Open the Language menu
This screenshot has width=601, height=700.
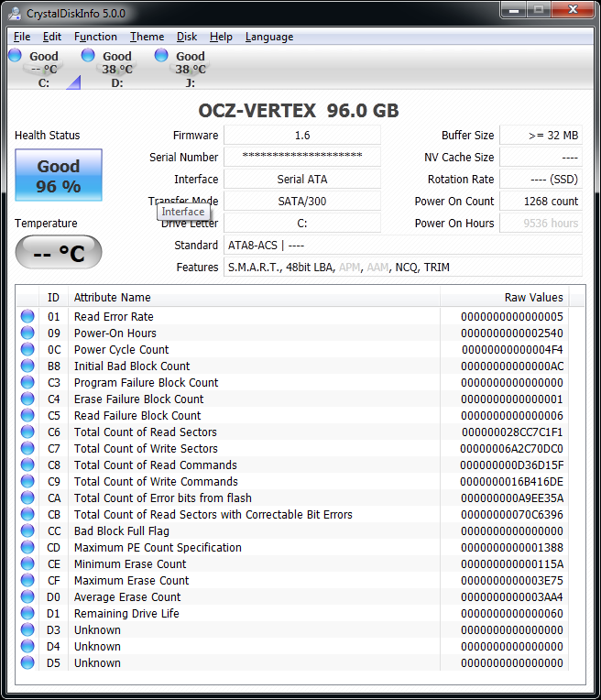coord(269,37)
